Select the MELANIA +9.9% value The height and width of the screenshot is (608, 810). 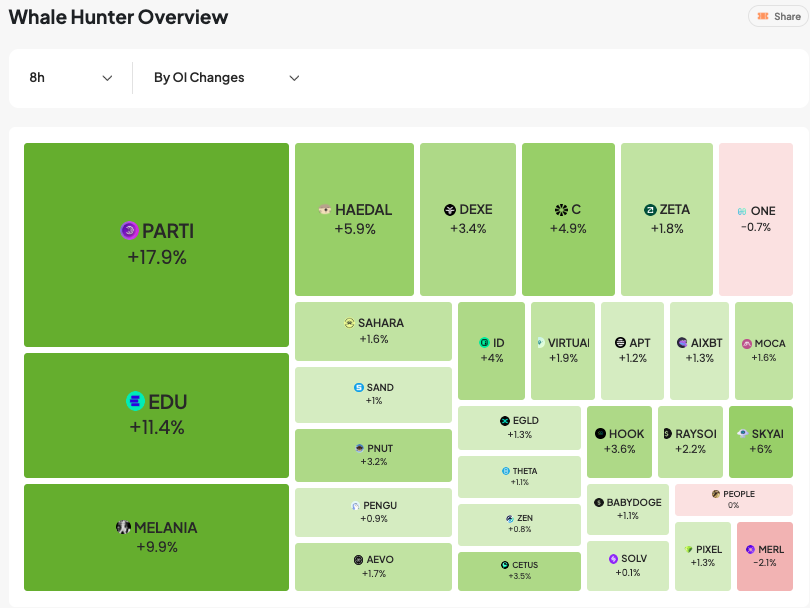[157, 547]
